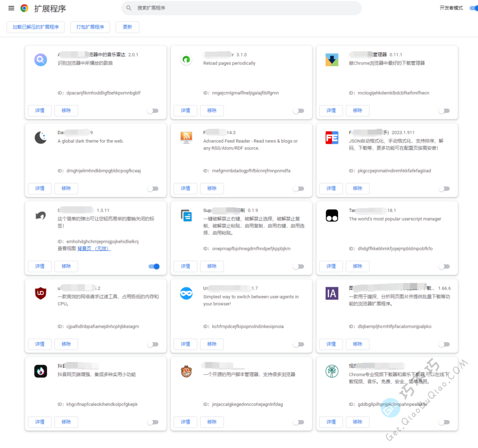The width and height of the screenshot is (478, 448).
Task: Click the IA image downloader icon
Action: [331, 293]
